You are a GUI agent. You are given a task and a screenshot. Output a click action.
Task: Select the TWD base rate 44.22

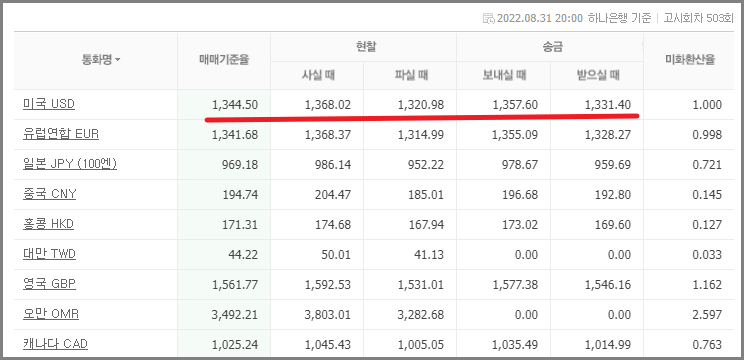[x=243, y=255]
